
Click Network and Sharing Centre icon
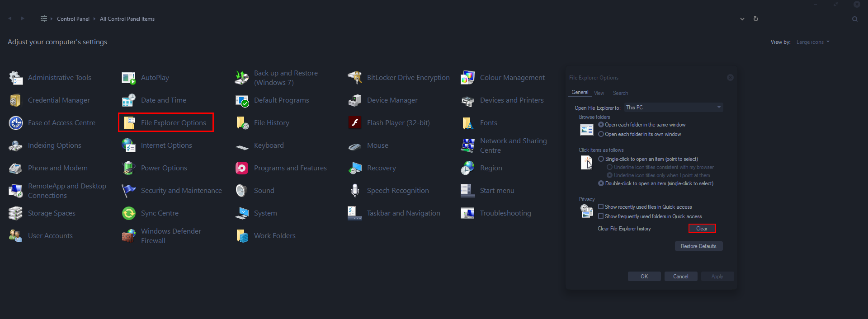point(468,145)
